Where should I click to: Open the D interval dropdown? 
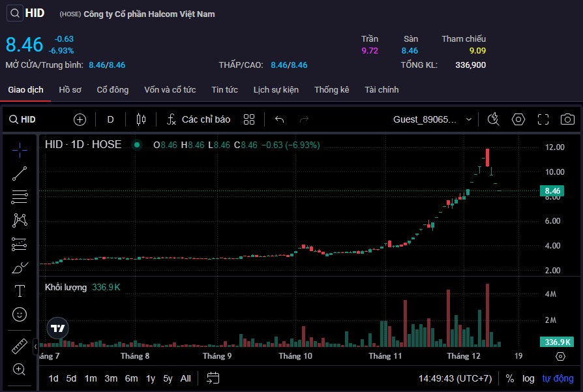110,119
